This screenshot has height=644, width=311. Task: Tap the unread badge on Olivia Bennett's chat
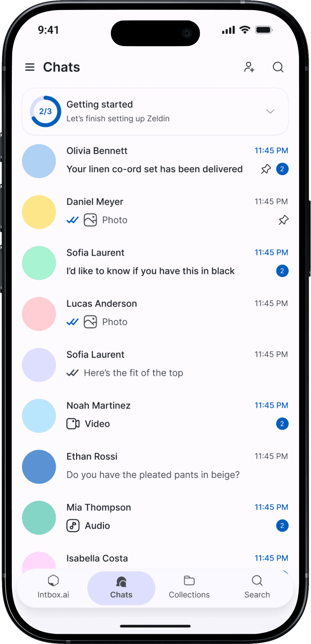282,169
